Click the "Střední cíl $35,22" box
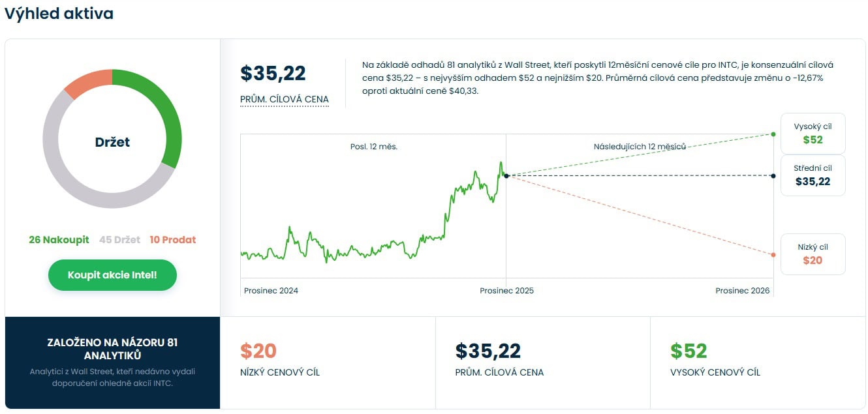 point(813,175)
